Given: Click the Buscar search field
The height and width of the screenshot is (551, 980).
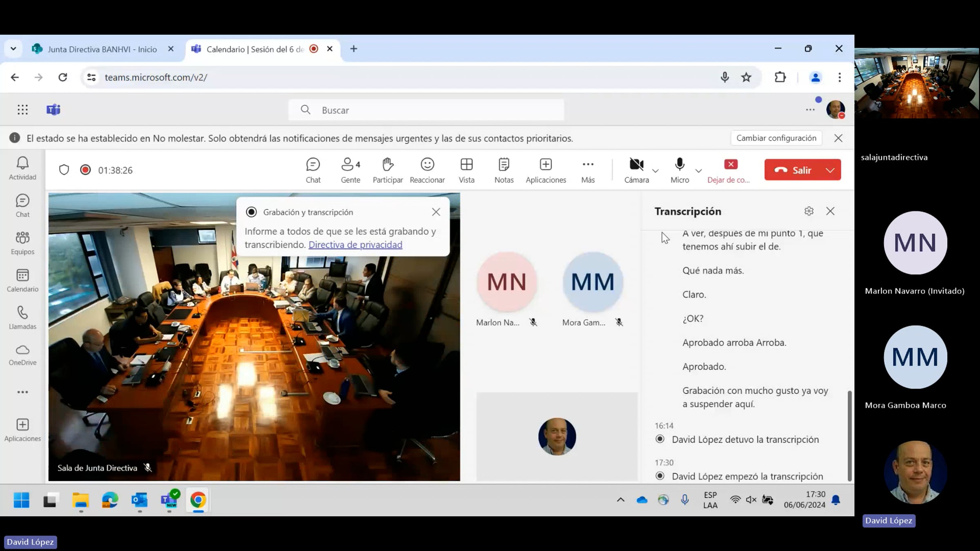Looking at the screenshot, I should pyautogui.click(x=426, y=110).
